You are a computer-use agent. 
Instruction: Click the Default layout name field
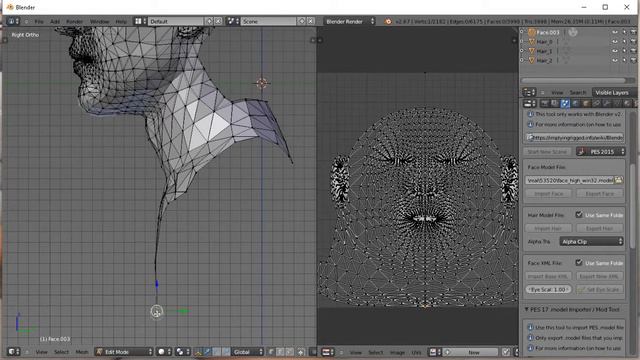176,21
